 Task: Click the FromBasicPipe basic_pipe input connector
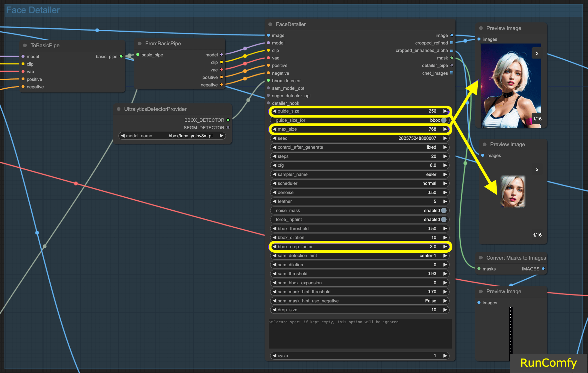pyautogui.click(x=138, y=55)
